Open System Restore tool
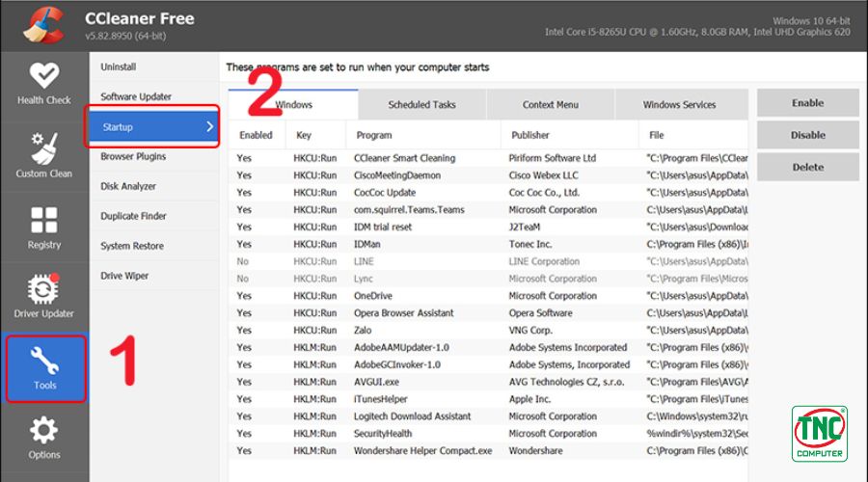This screenshot has height=482, width=868. 132,246
